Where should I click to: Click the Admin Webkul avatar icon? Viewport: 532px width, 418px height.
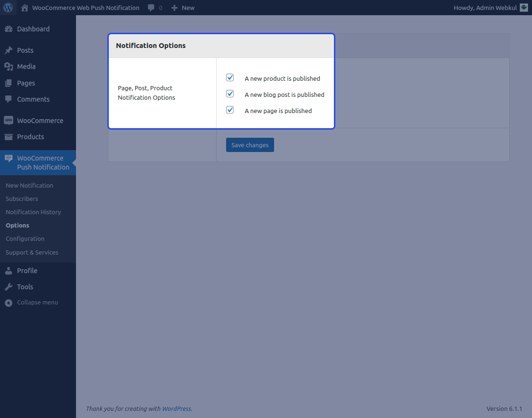point(524,8)
